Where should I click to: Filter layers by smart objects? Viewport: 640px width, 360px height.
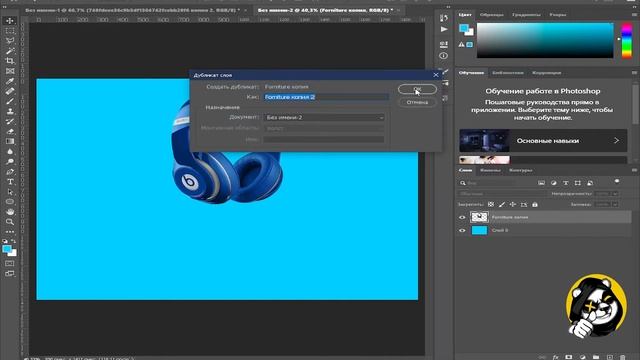(590, 183)
